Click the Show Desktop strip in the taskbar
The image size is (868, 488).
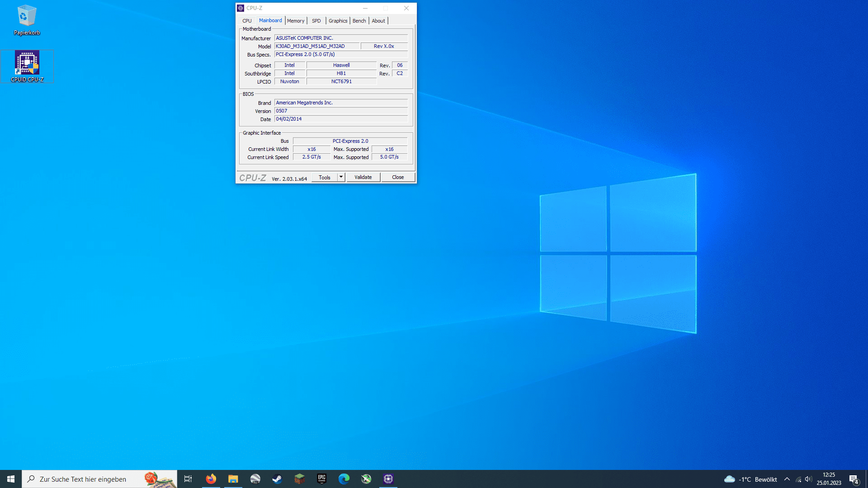(x=867, y=479)
